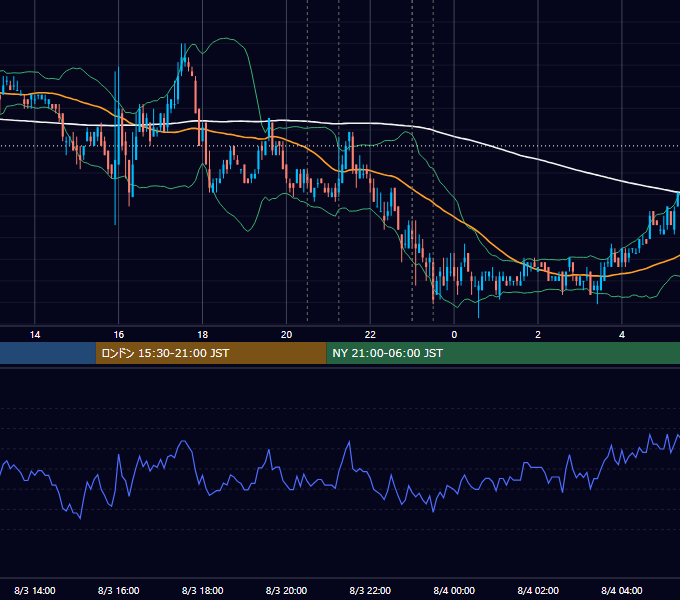Click the 2 hour axis label
The width and height of the screenshot is (680, 600).
tap(538, 335)
